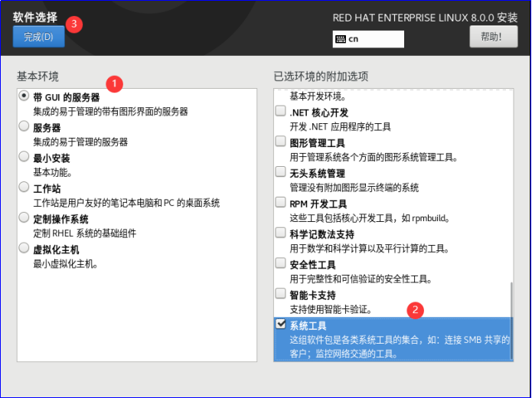The height and width of the screenshot is (398, 532).
Task: Click RED HAT ENTERPRISE LINUX 8.0.0 安装 title
Action: click(x=425, y=18)
